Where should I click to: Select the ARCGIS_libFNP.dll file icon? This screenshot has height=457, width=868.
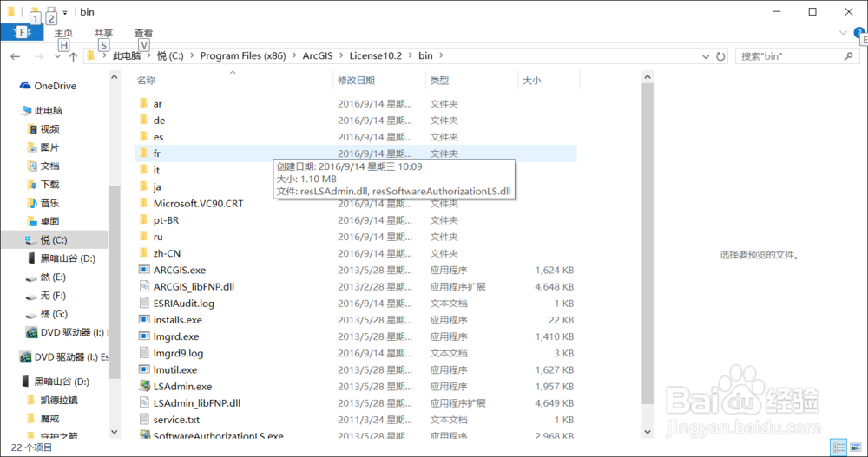coord(144,286)
